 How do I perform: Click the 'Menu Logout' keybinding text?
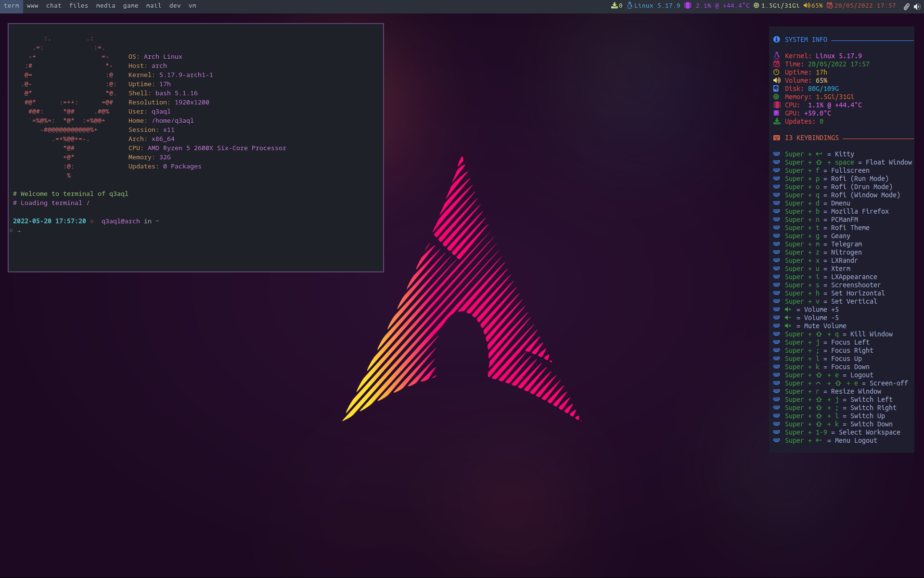(x=856, y=440)
